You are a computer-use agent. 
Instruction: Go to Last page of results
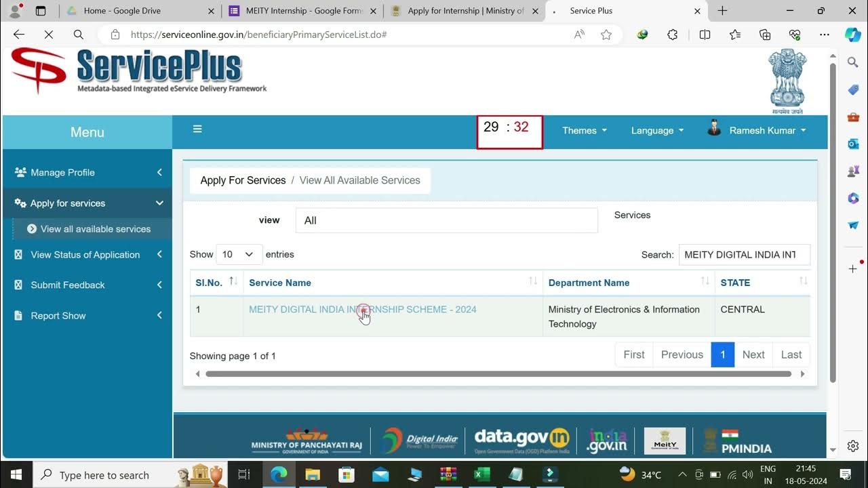coord(791,354)
